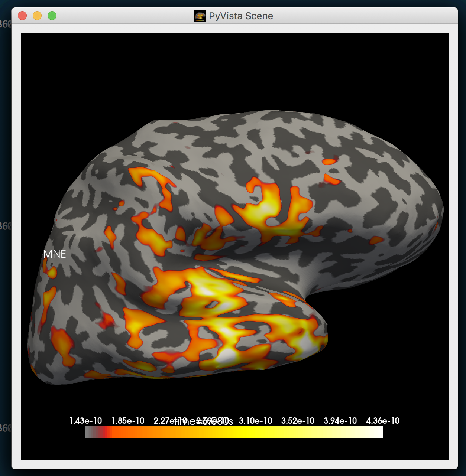Click the PyVista Scene title icon
Screen dimensions: 466x476
coord(200,16)
